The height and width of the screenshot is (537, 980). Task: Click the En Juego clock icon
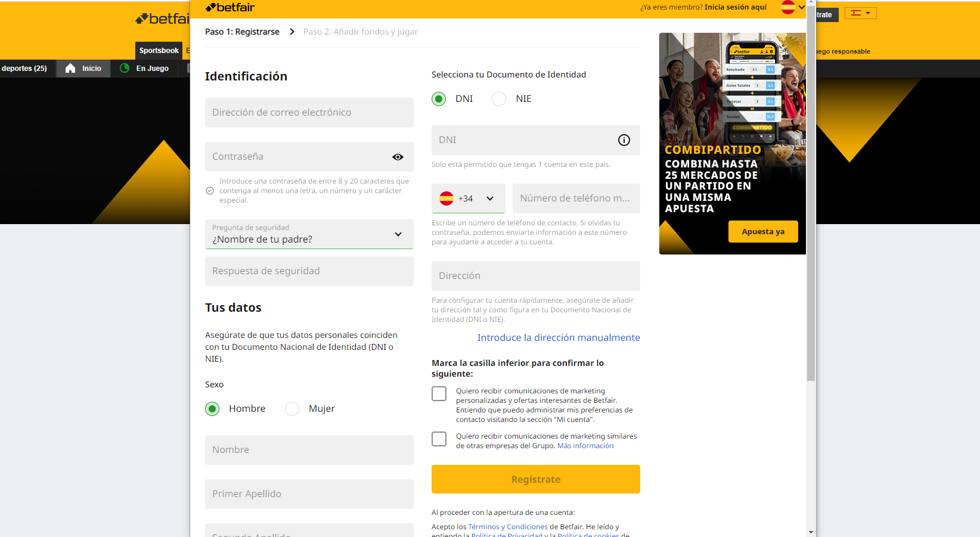pyautogui.click(x=125, y=68)
